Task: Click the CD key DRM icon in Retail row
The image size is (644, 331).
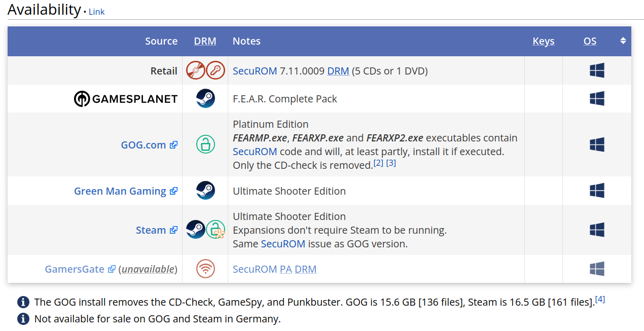Action: click(215, 70)
